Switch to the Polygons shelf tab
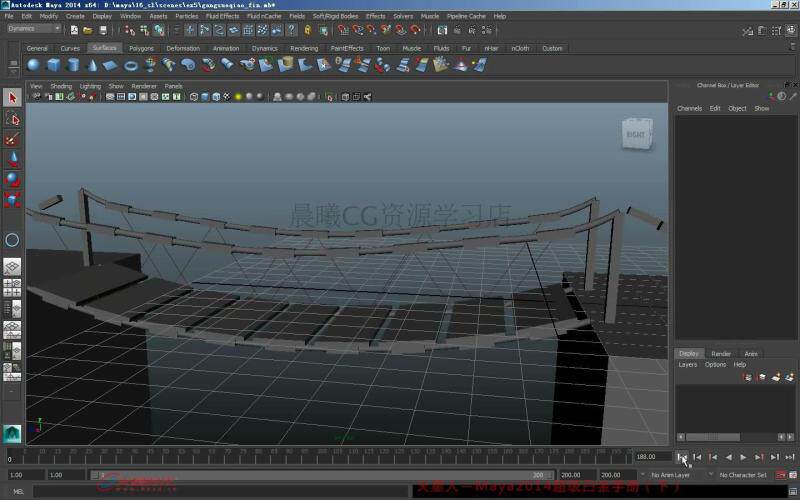 141,48
